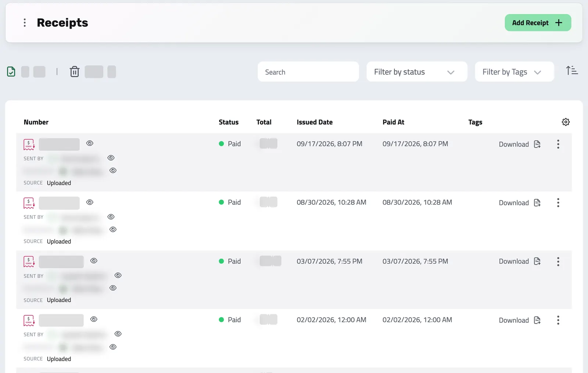Screen dimensions: 588x373
Task: Reveal SENT BY name in 03/07/2026 row
Action: (x=118, y=275)
